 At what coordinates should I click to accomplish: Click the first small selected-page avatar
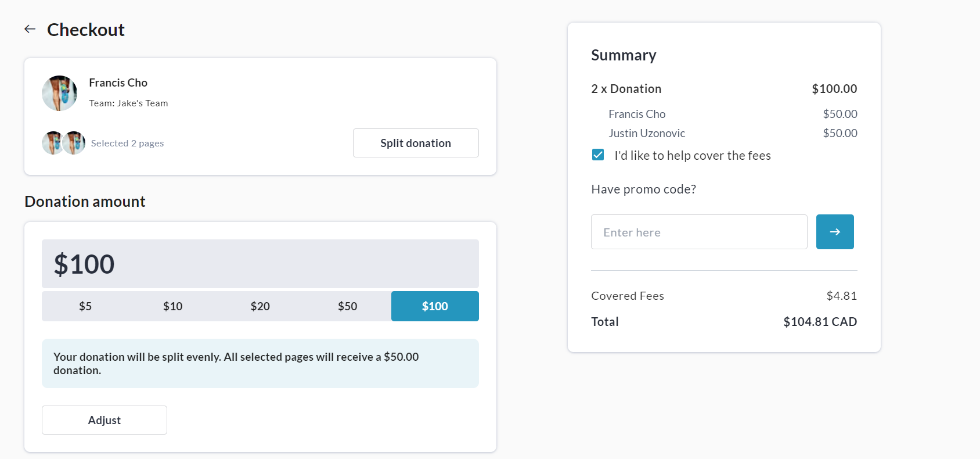[52, 143]
